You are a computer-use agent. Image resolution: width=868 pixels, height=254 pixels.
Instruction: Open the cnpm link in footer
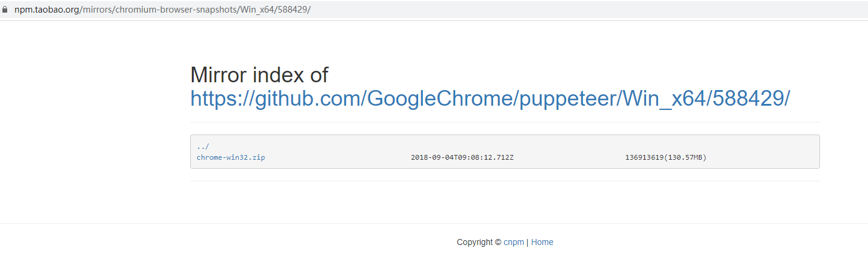[x=513, y=242]
